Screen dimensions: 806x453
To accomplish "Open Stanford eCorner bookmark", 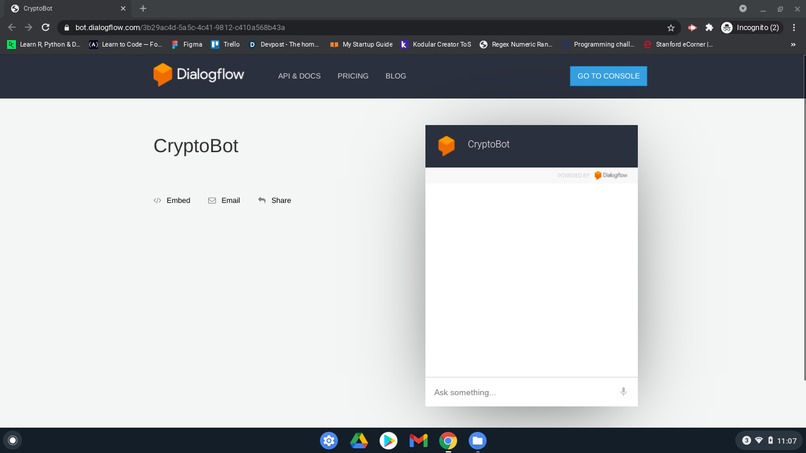I will (x=679, y=44).
